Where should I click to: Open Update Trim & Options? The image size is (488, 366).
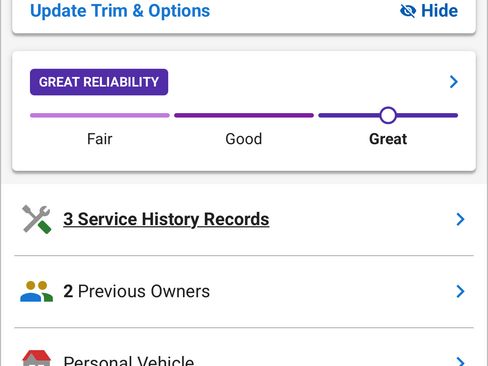120,11
